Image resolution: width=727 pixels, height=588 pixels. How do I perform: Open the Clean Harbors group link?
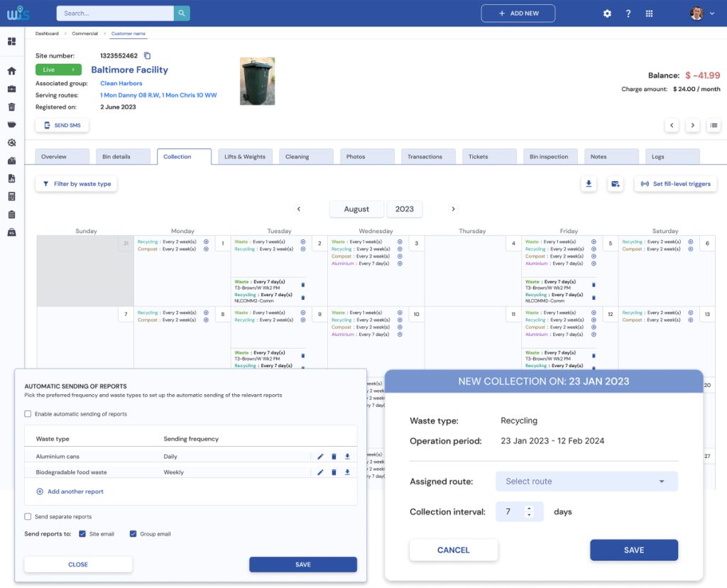(121, 83)
